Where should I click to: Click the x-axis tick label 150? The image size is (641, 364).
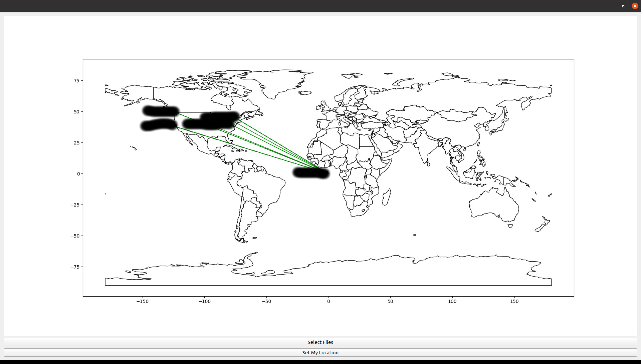coord(514,301)
